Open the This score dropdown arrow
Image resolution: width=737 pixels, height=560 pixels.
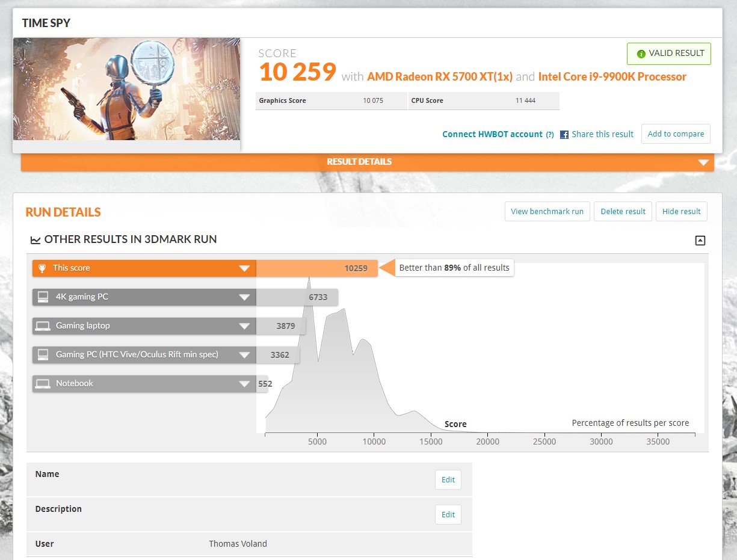(244, 268)
